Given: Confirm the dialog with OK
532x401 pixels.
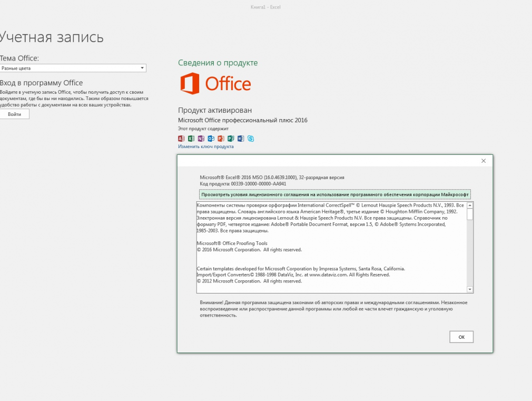Looking at the screenshot, I should [461, 337].
